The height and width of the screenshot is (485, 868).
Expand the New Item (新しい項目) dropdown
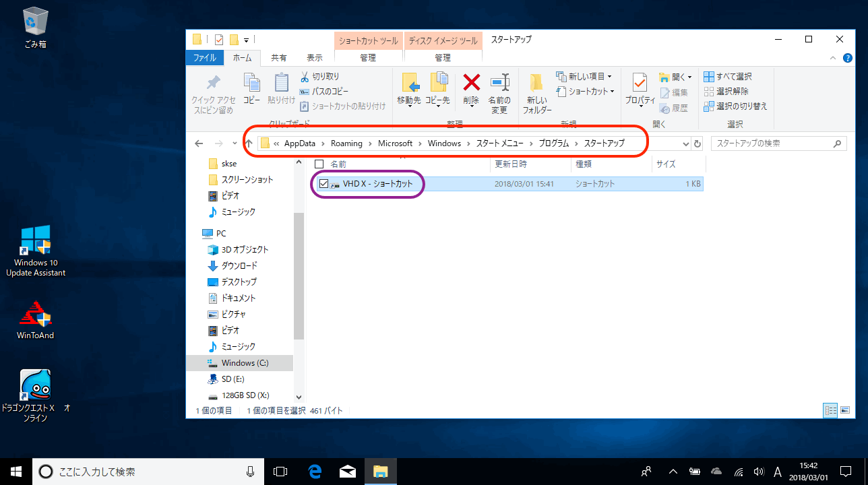pyautogui.click(x=584, y=77)
